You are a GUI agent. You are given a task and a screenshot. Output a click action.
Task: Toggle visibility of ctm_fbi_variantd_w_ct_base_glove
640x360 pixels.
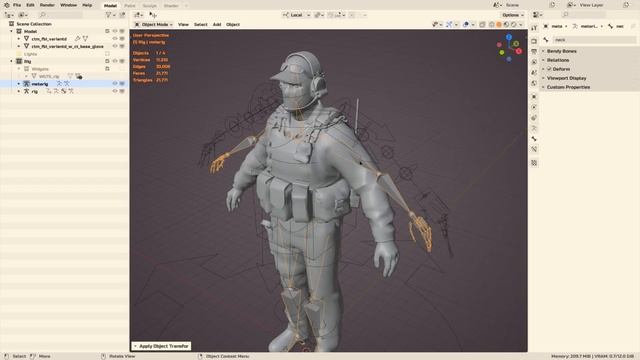click(x=115, y=47)
